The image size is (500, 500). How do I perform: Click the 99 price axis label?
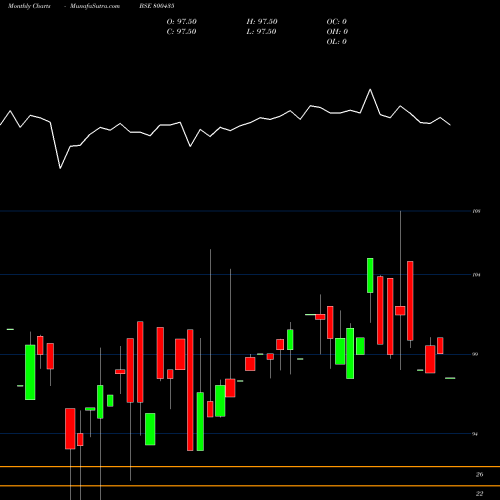point(475,354)
